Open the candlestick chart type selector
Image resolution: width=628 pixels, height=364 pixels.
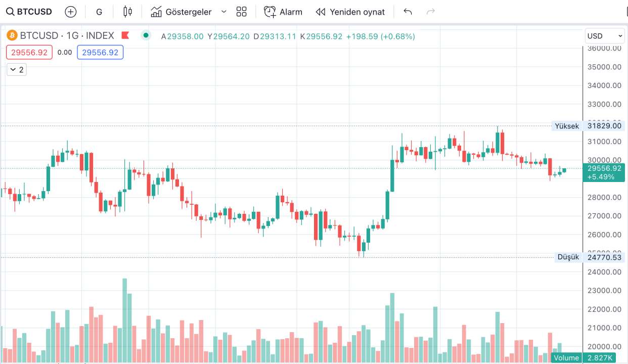[x=127, y=11]
